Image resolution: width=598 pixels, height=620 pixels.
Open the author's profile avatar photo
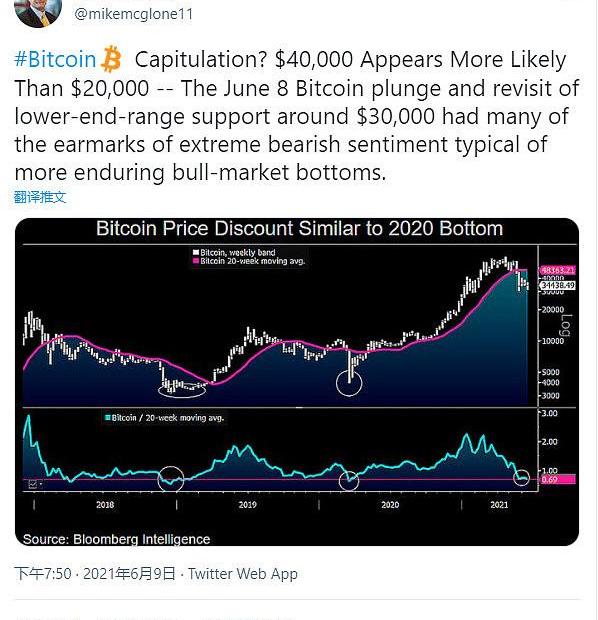point(38,12)
